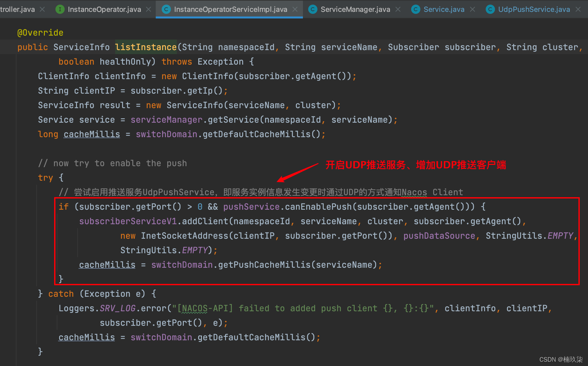The image size is (588, 366).
Task: Click SRV_LOG in the Loggers statement
Action: point(117,308)
